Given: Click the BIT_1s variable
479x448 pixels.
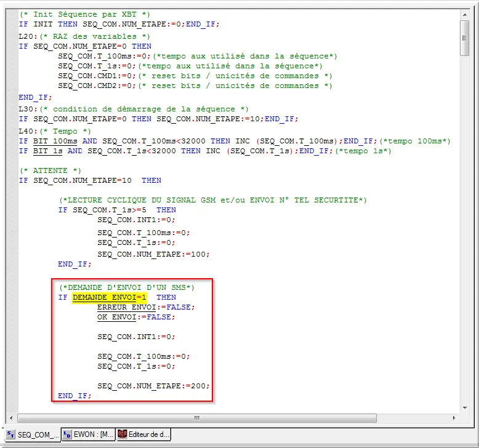Looking at the screenshot, I should tap(47, 151).
